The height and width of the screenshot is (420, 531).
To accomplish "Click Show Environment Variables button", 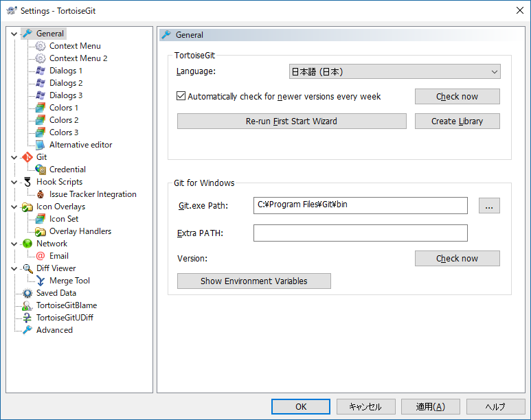I will tap(254, 281).
